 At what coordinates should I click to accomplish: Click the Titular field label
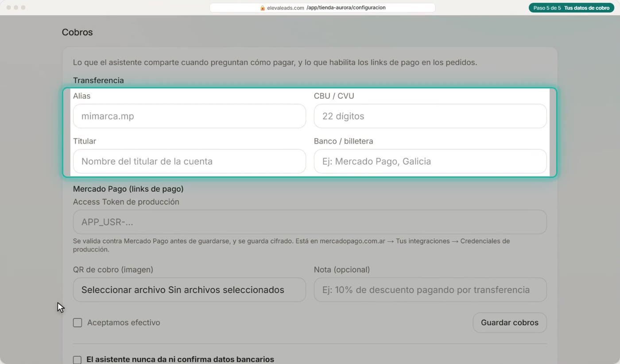coord(85,141)
